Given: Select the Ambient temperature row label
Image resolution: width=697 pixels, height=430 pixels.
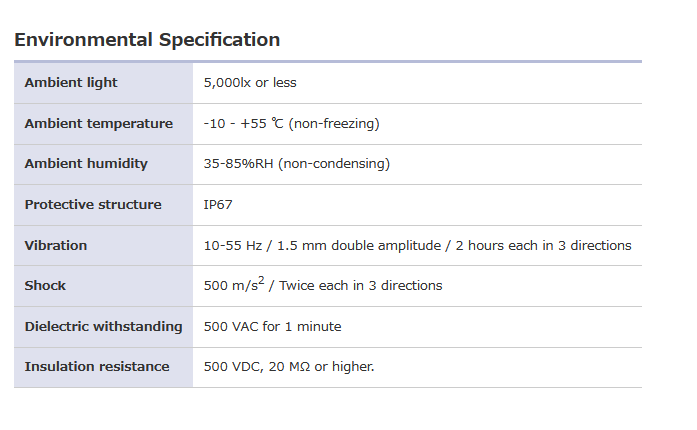Looking at the screenshot, I should 98,124.
